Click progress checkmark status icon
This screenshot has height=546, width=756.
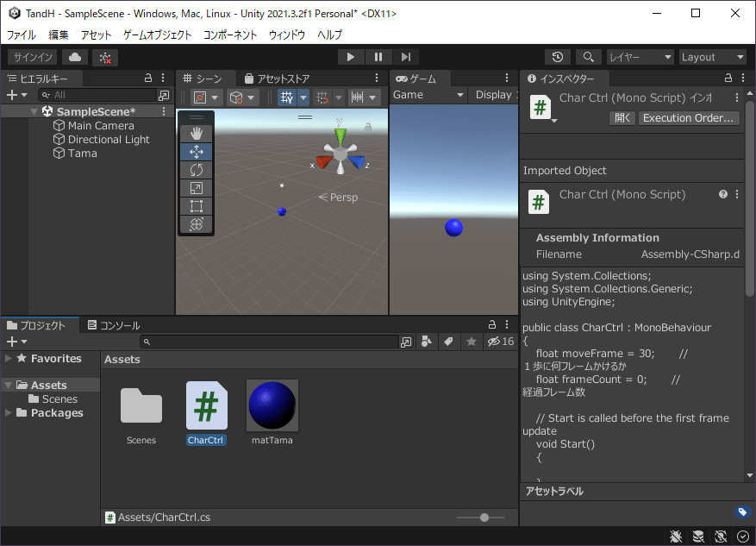coord(743,536)
